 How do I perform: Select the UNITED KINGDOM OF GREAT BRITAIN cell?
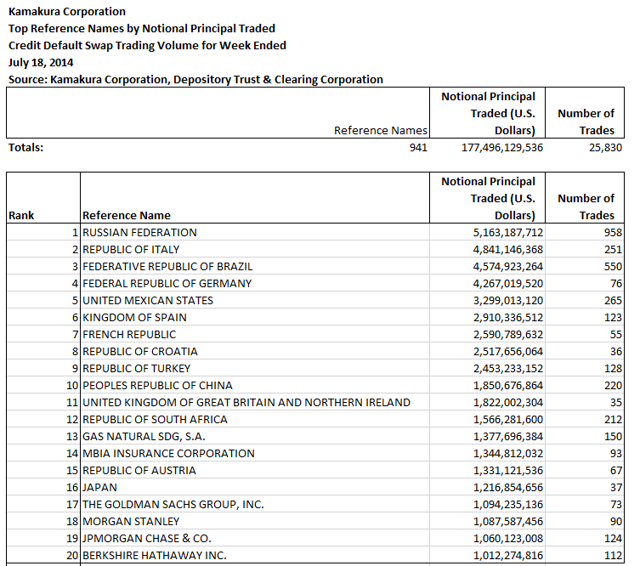pyautogui.click(x=255, y=402)
